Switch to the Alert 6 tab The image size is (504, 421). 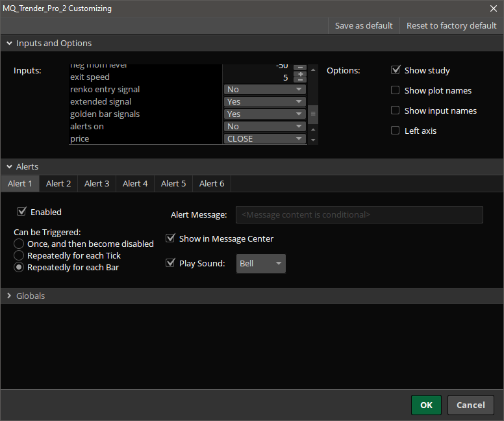point(212,183)
